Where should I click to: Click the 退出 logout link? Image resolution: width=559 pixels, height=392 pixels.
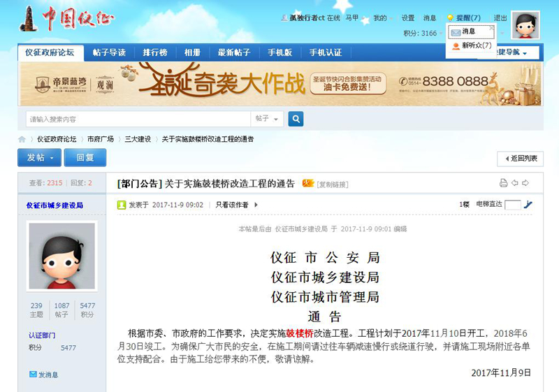[x=500, y=18]
